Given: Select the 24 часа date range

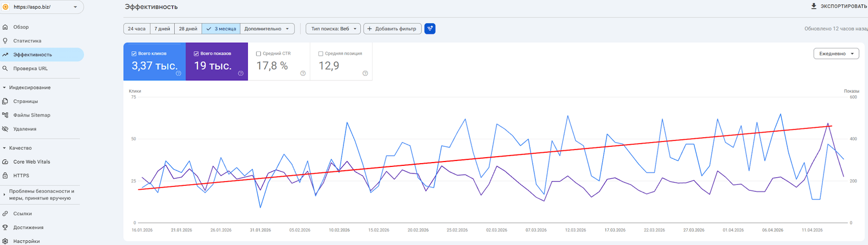Looking at the screenshot, I should point(137,29).
